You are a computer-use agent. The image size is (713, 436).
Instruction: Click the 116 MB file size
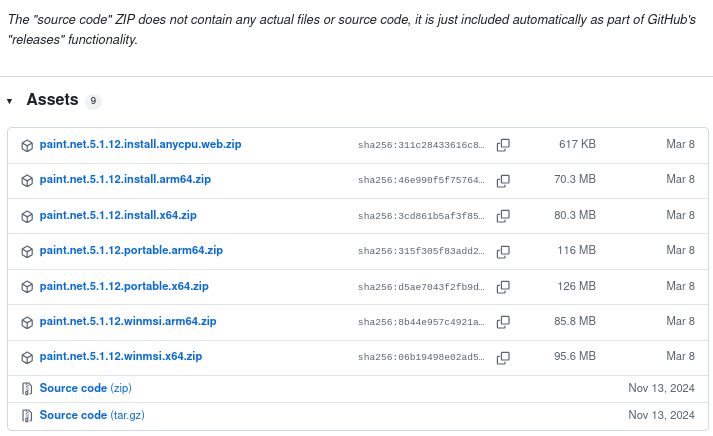pos(577,250)
